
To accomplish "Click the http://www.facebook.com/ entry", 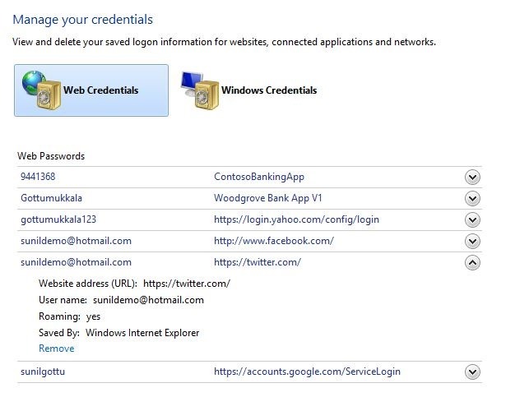I will (273, 241).
